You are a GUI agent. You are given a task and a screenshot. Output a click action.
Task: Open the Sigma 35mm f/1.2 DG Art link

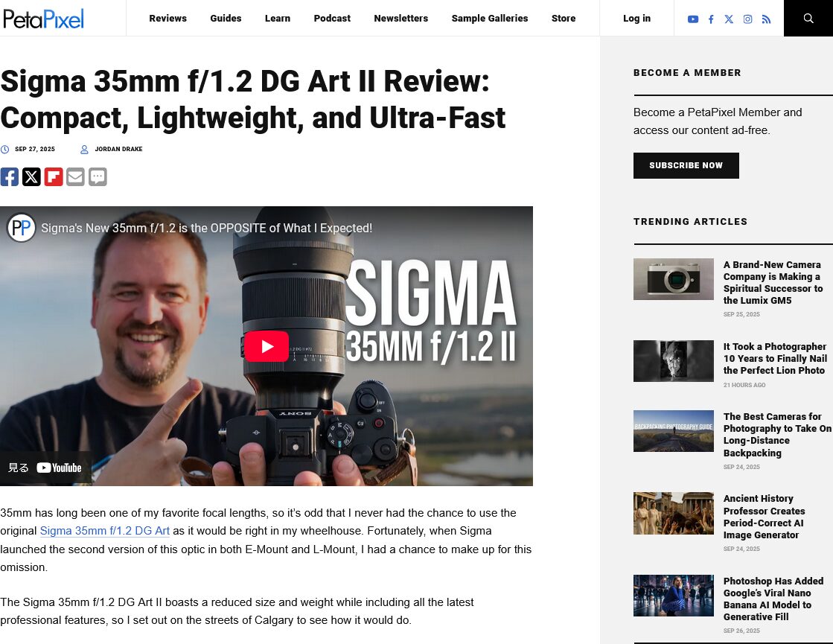(x=104, y=531)
